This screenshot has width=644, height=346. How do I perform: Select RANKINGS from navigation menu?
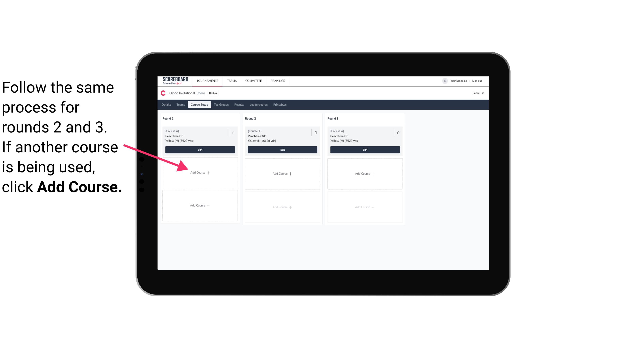pos(278,80)
